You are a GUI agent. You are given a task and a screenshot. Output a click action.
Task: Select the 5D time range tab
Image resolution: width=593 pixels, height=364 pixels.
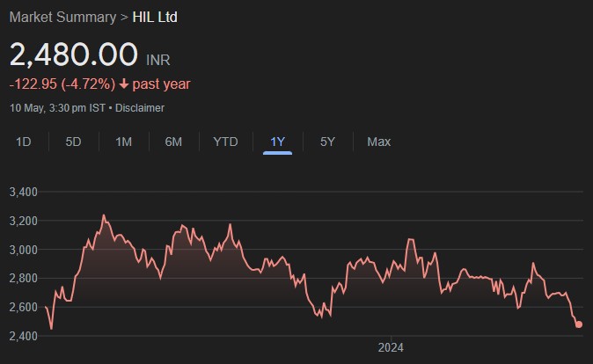[73, 142]
